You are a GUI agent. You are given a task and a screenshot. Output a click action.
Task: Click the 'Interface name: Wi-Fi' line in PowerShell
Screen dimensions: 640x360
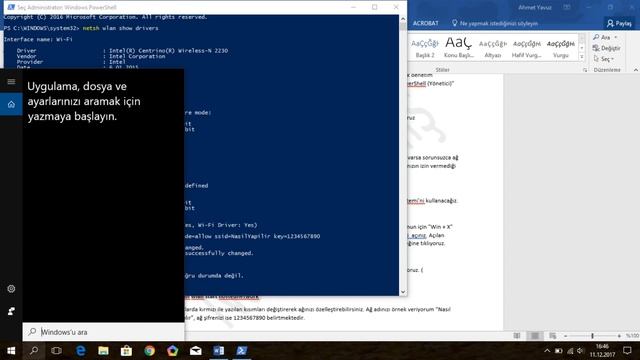coord(38,39)
